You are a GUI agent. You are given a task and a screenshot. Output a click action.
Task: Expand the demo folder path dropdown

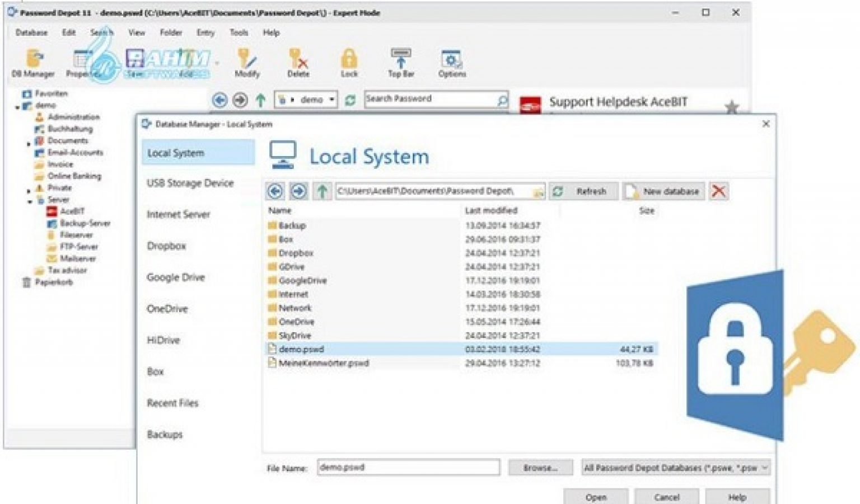pos(332,100)
